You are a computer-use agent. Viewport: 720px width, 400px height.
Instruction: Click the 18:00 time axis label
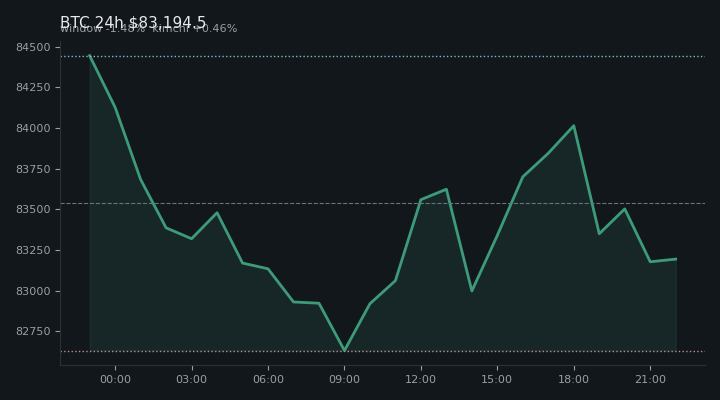[574, 379]
